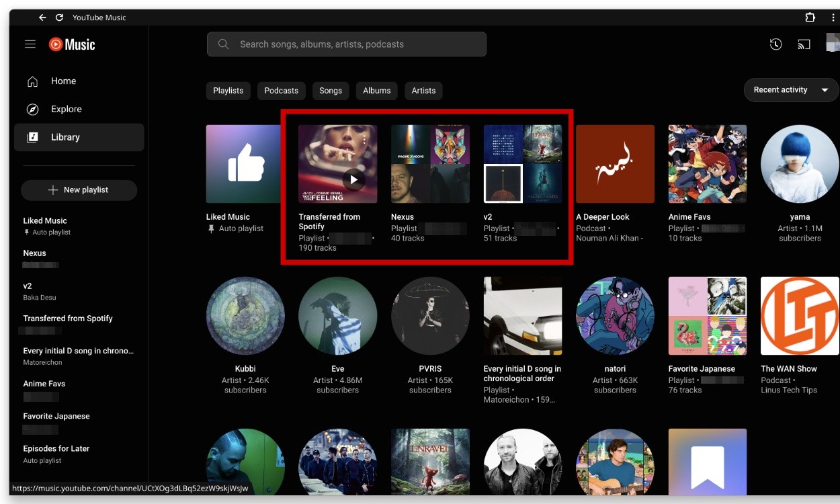
Task: Start casting with the Cast icon
Action: [804, 44]
